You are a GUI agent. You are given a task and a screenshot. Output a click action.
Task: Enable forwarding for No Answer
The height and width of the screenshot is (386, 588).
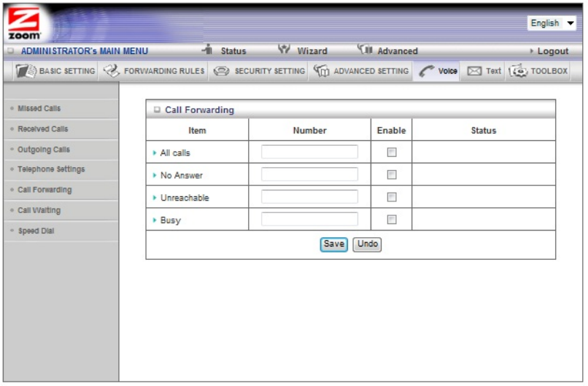coord(392,175)
